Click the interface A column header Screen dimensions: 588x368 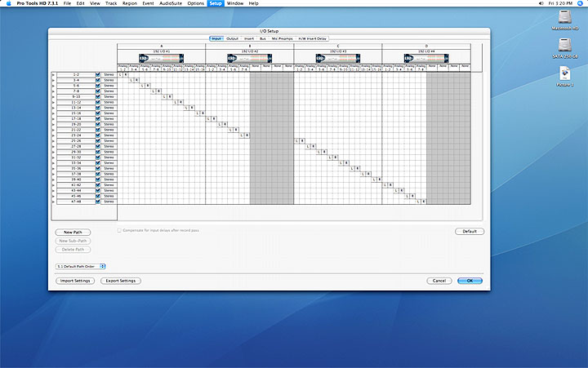click(161, 46)
